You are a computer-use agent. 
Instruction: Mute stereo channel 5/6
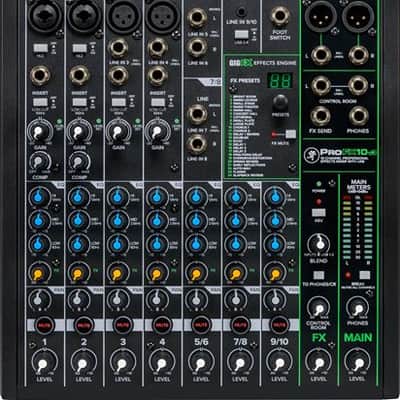coord(201,325)
